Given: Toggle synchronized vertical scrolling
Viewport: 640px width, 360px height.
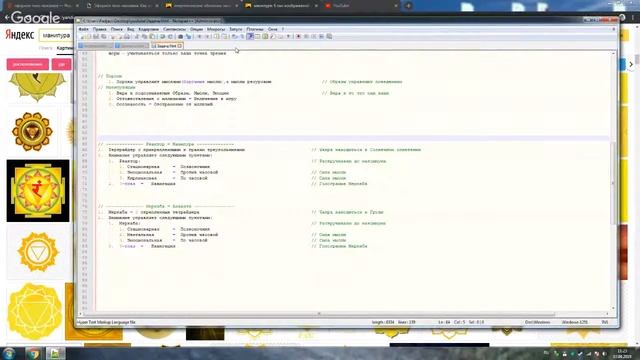Looking at the screenshot, I should [x=217, y=37].
